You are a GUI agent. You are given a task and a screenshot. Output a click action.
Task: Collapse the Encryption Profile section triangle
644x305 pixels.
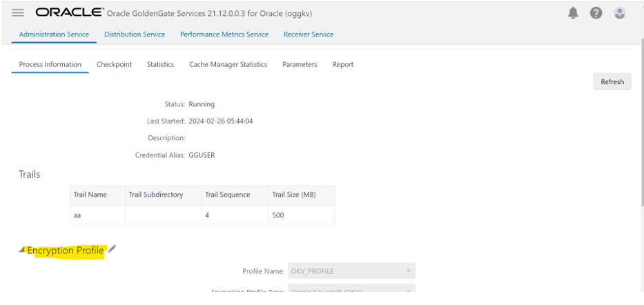(22, 250)
